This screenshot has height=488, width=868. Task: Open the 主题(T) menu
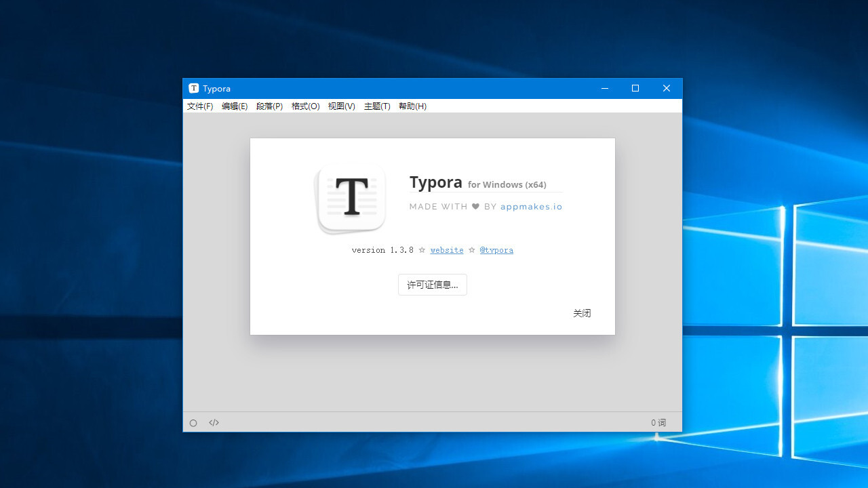tap(377, 106)
